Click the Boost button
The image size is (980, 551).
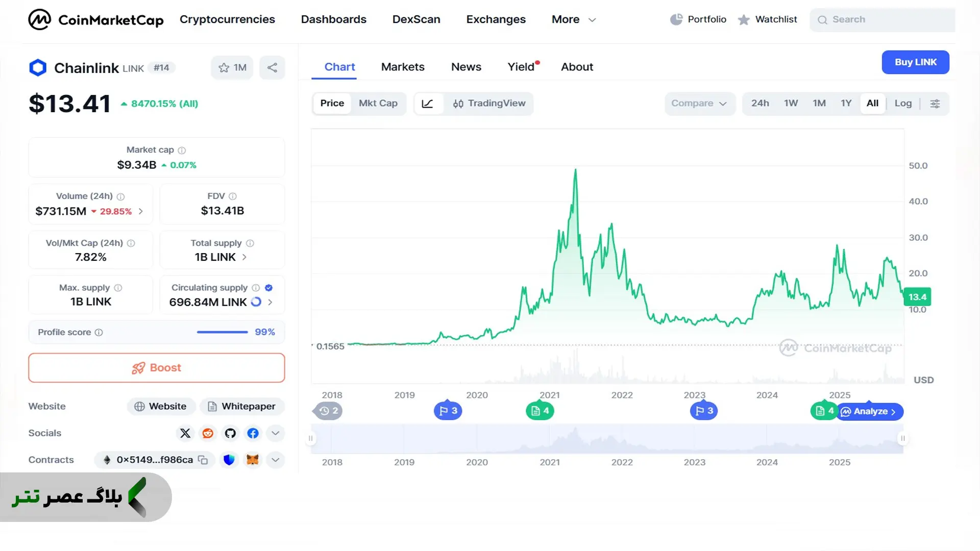pyautogui.click(x=157, y=368)
